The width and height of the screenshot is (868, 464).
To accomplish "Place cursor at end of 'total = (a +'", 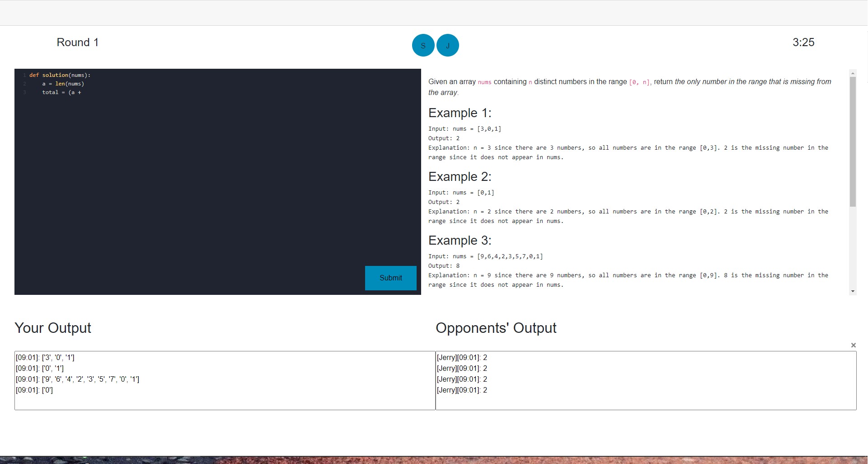I will 82,92.
